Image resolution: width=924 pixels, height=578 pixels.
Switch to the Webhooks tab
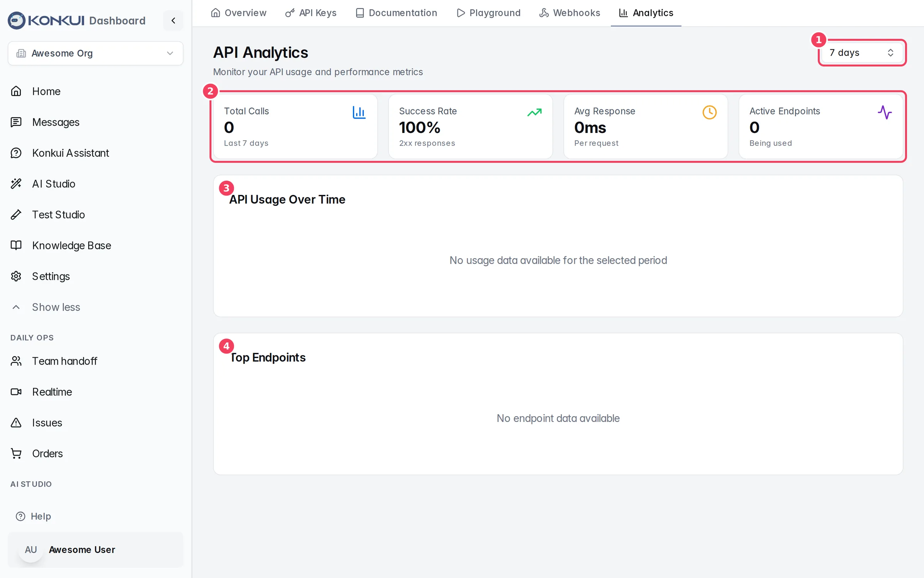[x=570, y=13]
